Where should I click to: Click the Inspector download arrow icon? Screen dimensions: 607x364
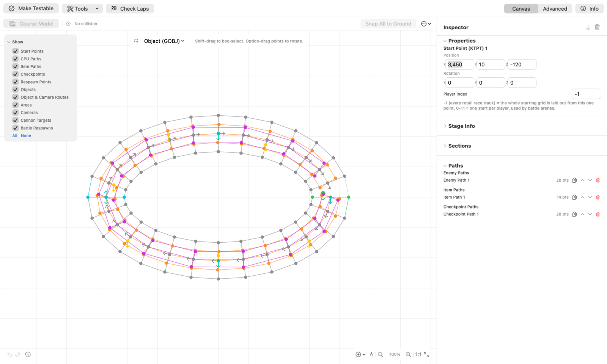(x=588, y=27)
